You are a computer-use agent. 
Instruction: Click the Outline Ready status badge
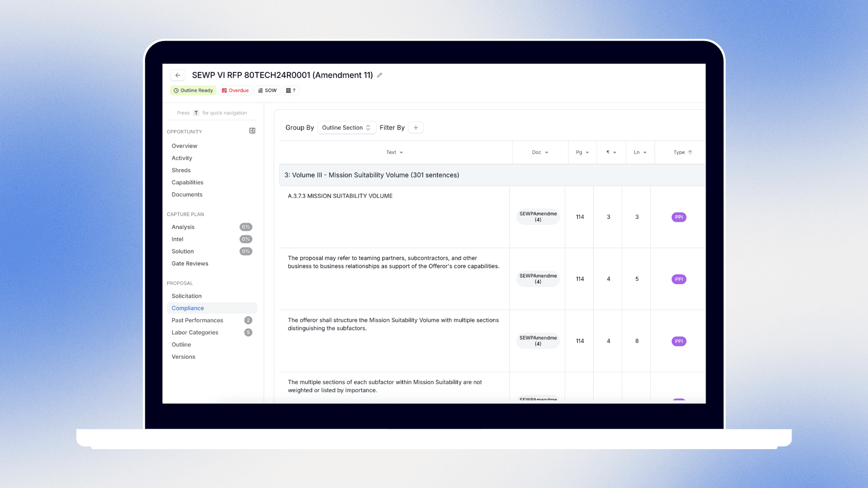193,90
